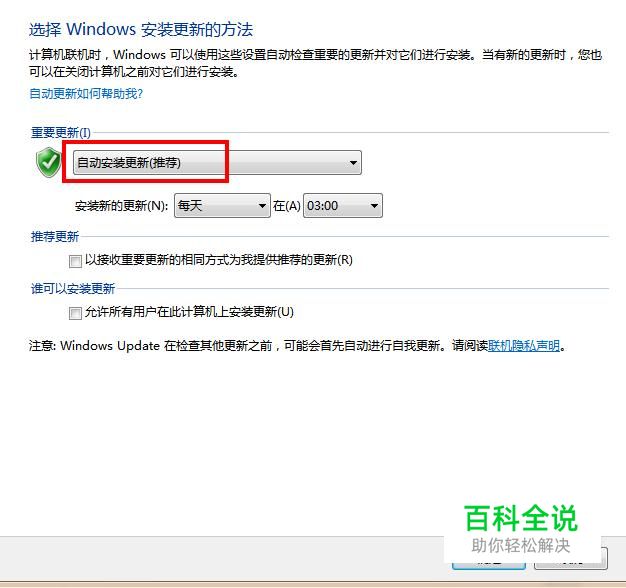Click the 谁可以安装更新 section header
The height and width of the screenshot is (588, 626).
point(73,289)
